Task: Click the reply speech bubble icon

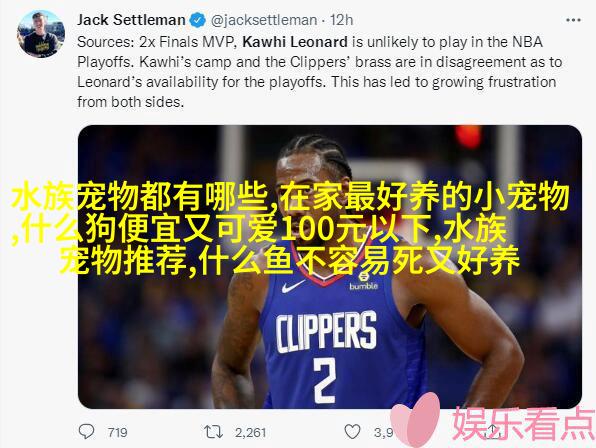Action: 86,431
